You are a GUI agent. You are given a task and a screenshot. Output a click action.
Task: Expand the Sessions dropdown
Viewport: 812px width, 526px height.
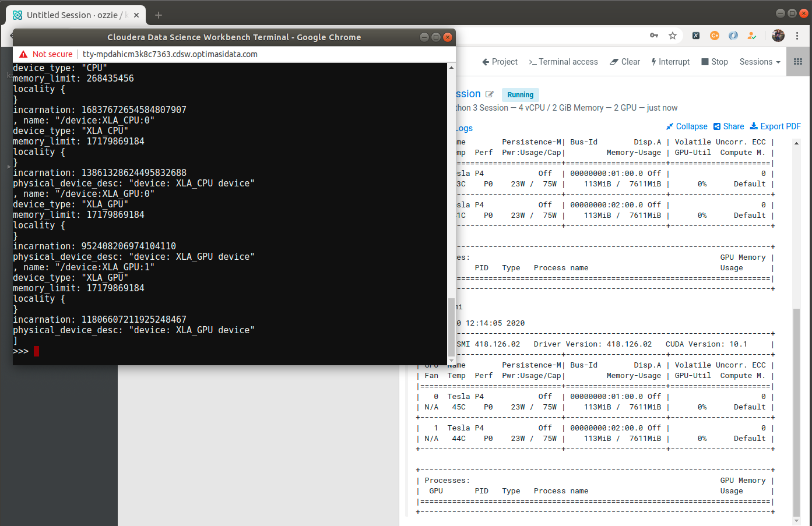[760, 62]
